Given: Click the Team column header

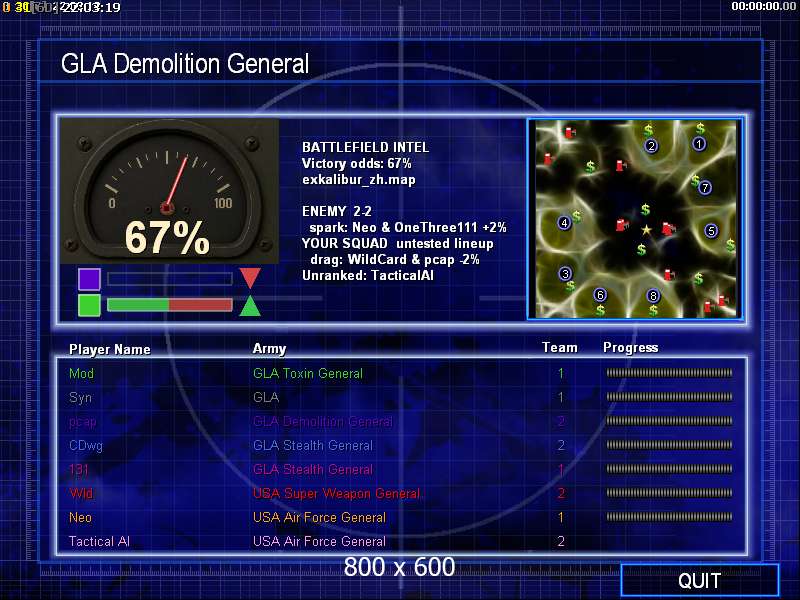Looking at the screenshot, I should [x=560, y=347].
